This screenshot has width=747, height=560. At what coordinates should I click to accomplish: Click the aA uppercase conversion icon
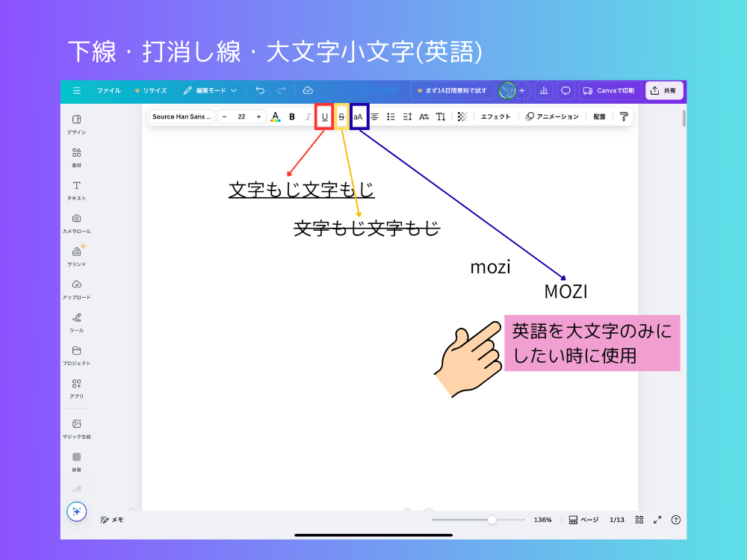pyautogui.click(x=359, y=116)
